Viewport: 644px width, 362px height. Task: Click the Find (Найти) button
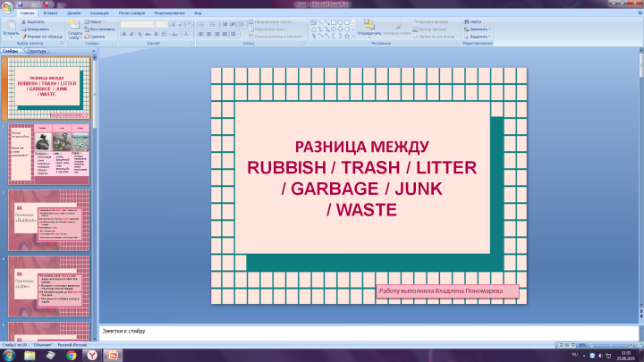point(473,21)
